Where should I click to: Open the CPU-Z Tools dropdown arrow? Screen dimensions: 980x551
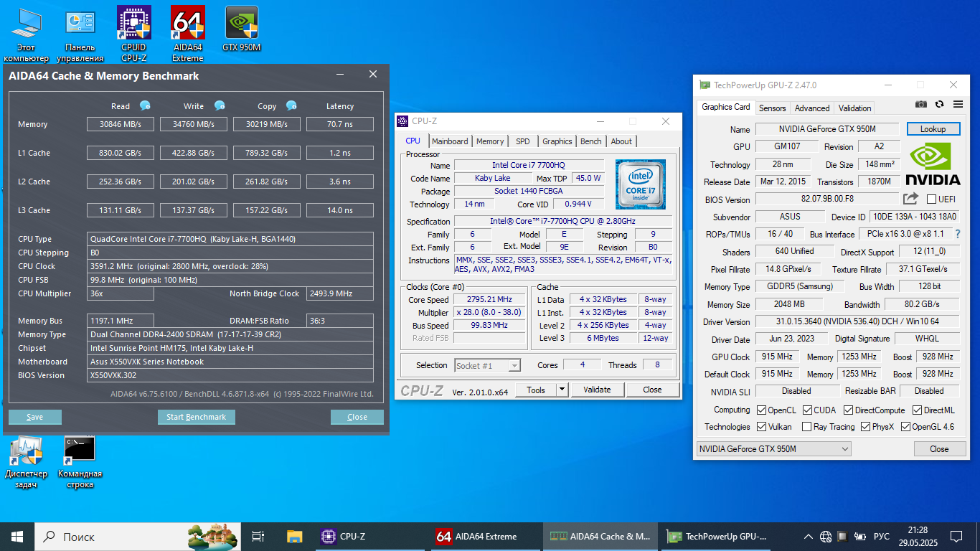pos(562,390)
